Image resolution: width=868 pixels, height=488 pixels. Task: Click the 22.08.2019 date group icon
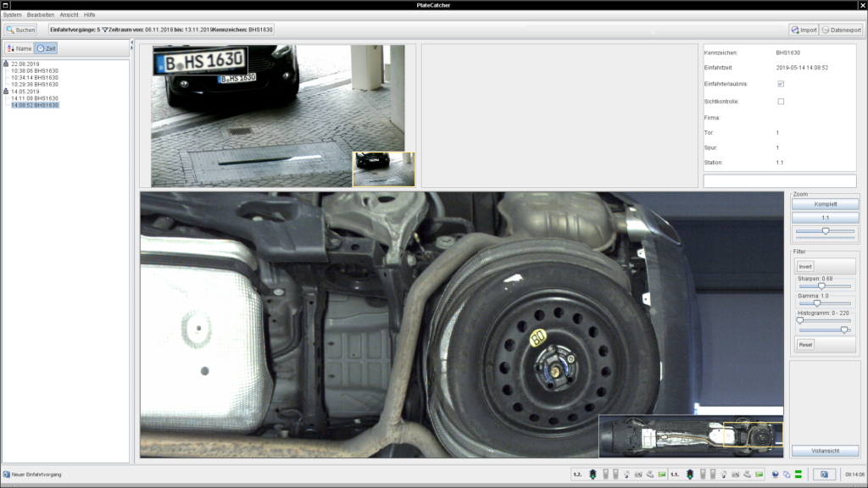(6, 64)
